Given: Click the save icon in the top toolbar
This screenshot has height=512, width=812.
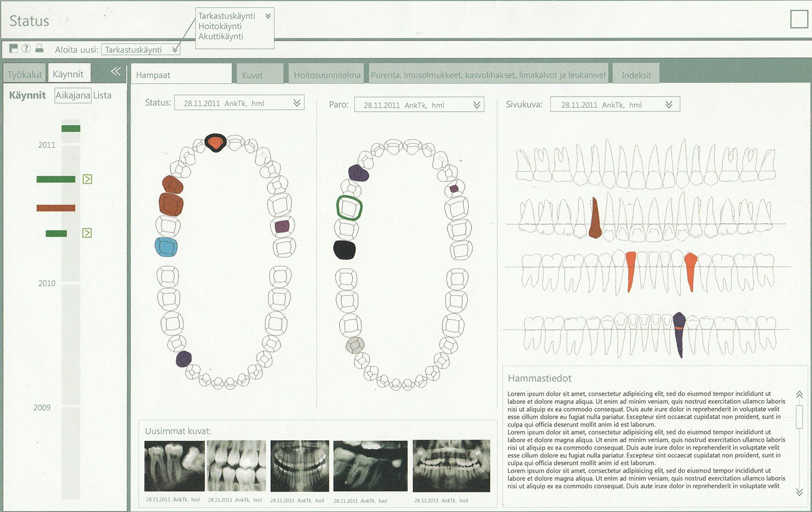Looking at the screenshot, I should click(x=13, y=48).
